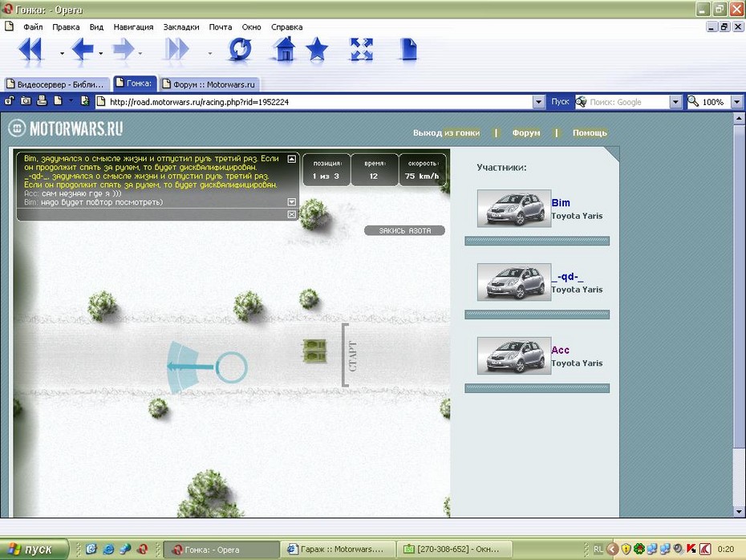Open player _-qd-_ profile link
The image size is (746, 560).
(x=568, y=277)
